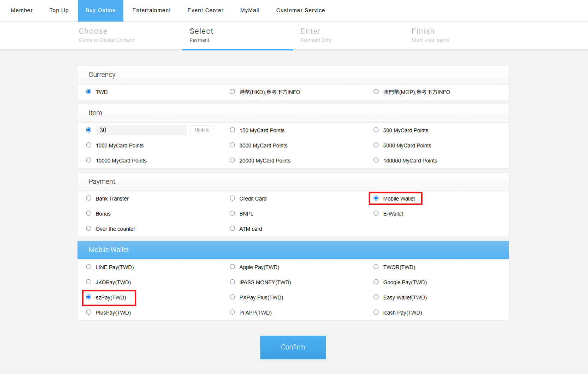Go to Event Center
Screen dimensions: 588x374
206,10
